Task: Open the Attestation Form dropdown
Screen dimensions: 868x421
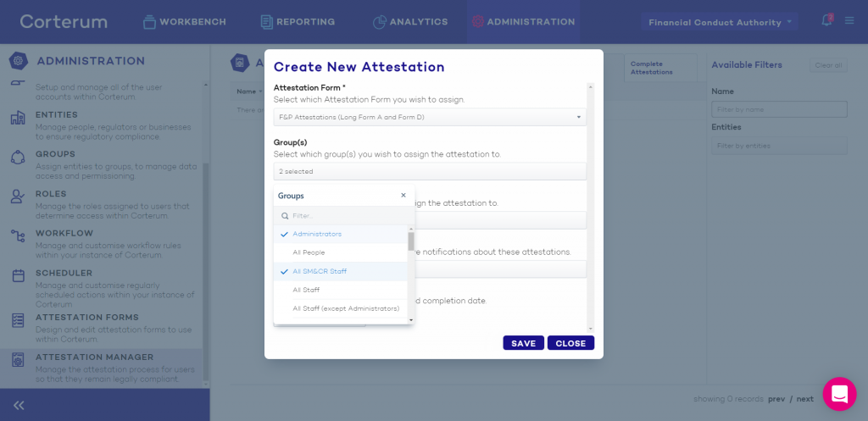Action: click(x=430, y=117)
